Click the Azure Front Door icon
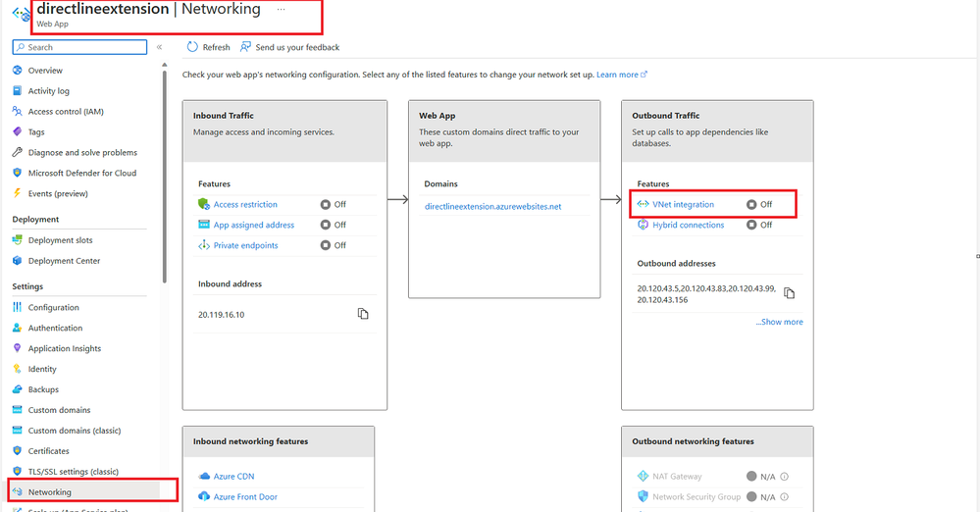 coord(204,496)
